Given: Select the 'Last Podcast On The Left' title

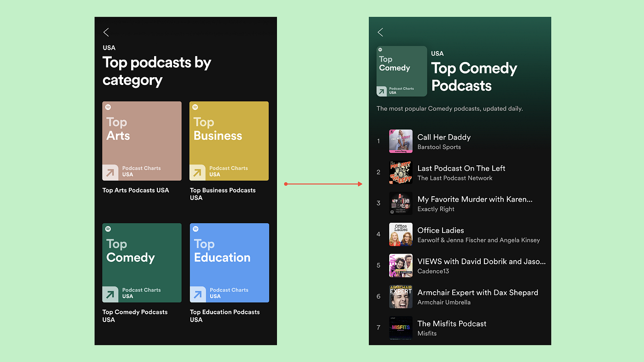Looking at the screenshot, I should pos(461,168).
